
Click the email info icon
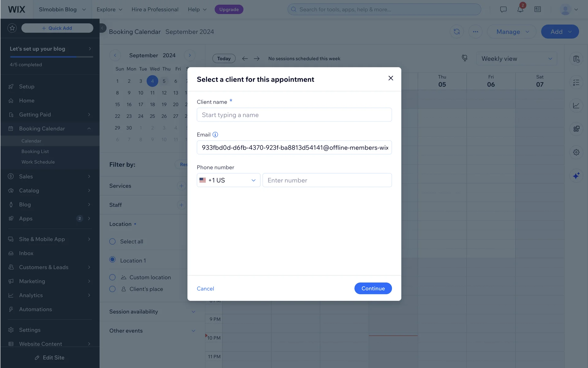[x=215, y=135]
